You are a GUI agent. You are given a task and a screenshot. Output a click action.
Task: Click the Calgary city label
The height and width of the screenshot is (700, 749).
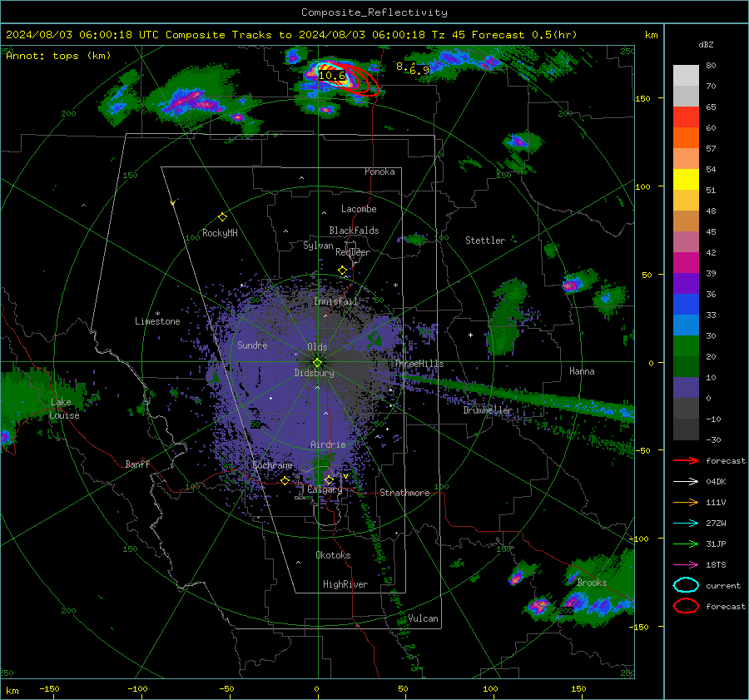325,489
